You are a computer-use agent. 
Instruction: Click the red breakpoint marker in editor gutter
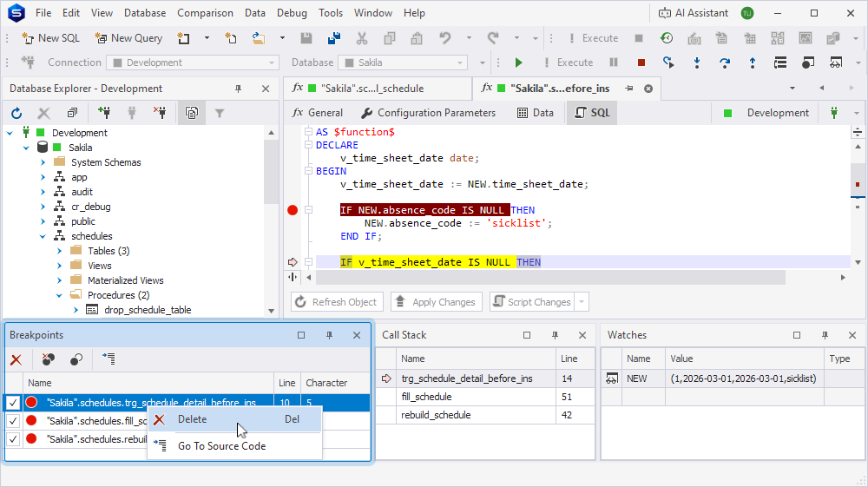[x=293, y=210]
